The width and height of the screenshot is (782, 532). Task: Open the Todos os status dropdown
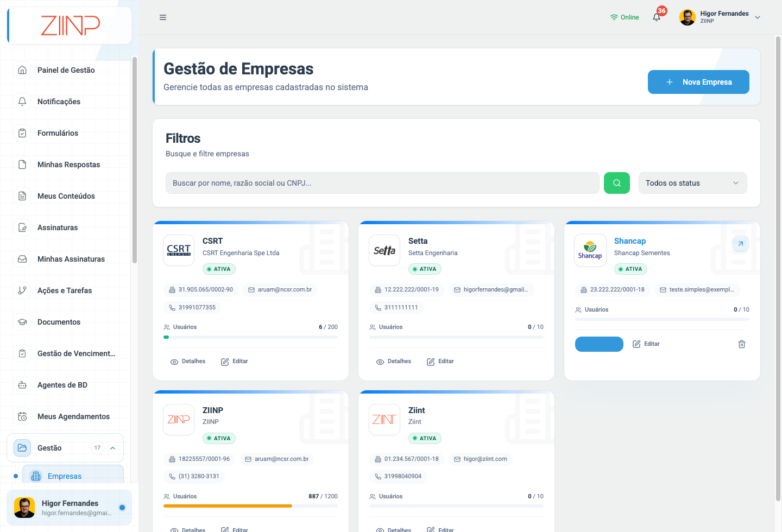pyautogui.click(x=693, y=183)
